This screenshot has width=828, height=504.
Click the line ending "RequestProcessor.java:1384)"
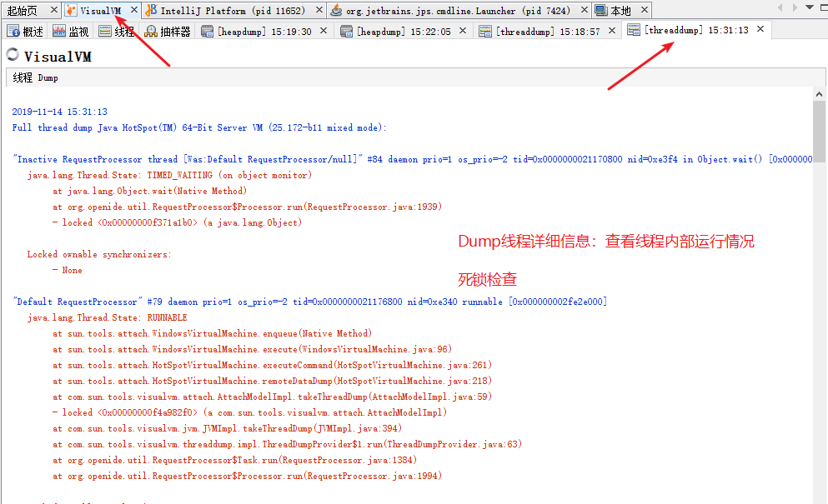(x=235, y=460)
